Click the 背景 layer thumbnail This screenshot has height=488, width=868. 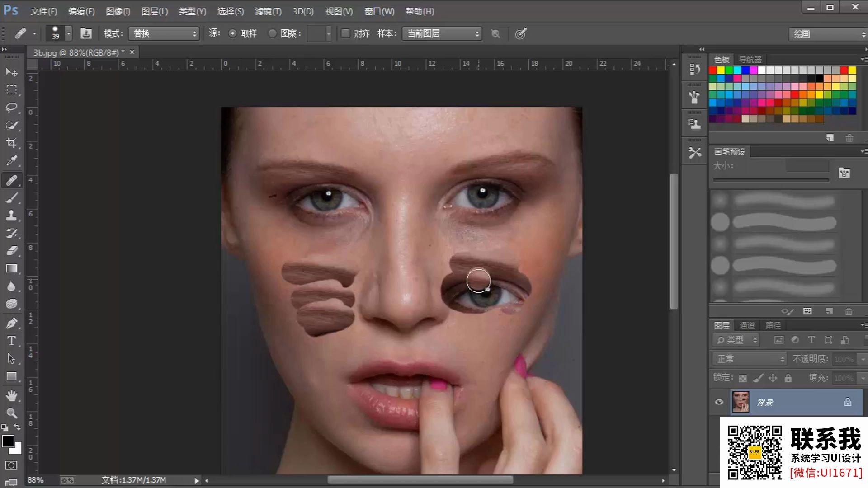[741, 402]
